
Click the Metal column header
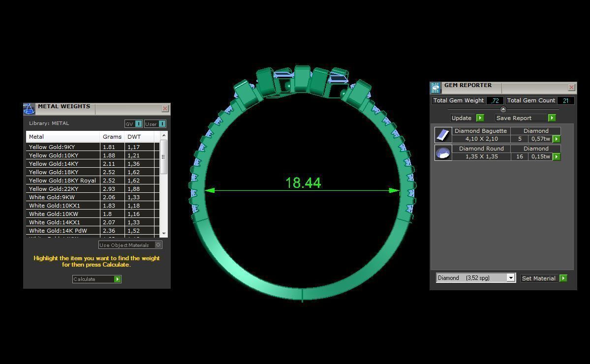pyautogui.click(x=63, y=137)
